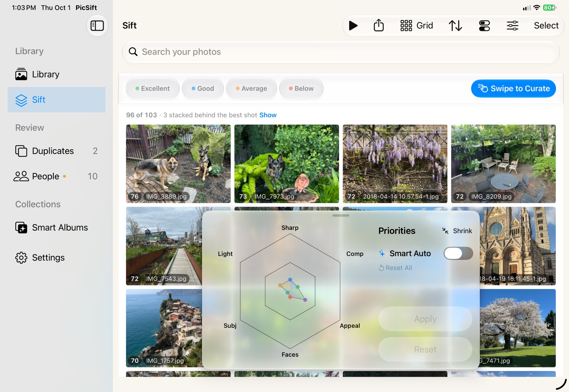The width and height of the screenshot is (569, 392).
Task: Open Smart Albums collection
Action: pos(57,227)
